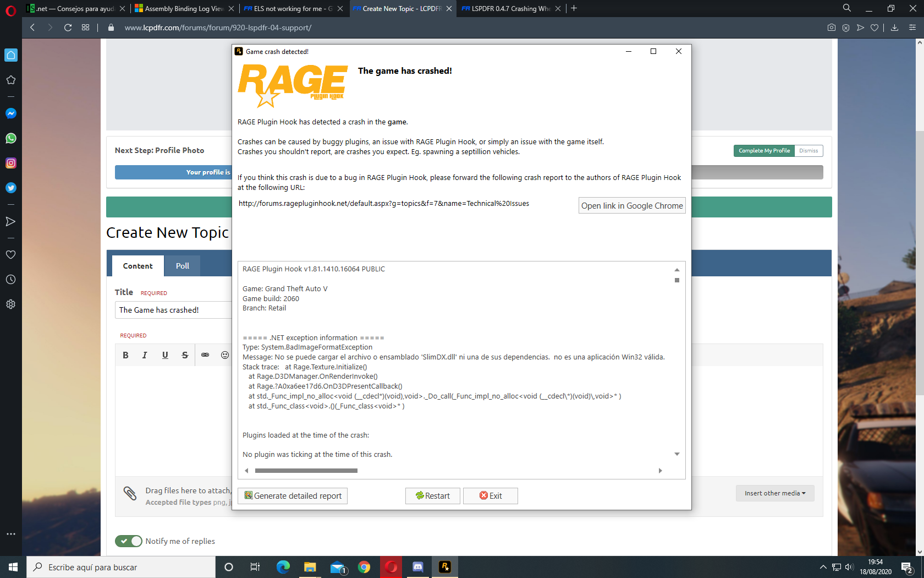The width and height of the screenshot is (924, 578).
Task: Open sidebar bookmarks star icon
Action: [10, 80]
